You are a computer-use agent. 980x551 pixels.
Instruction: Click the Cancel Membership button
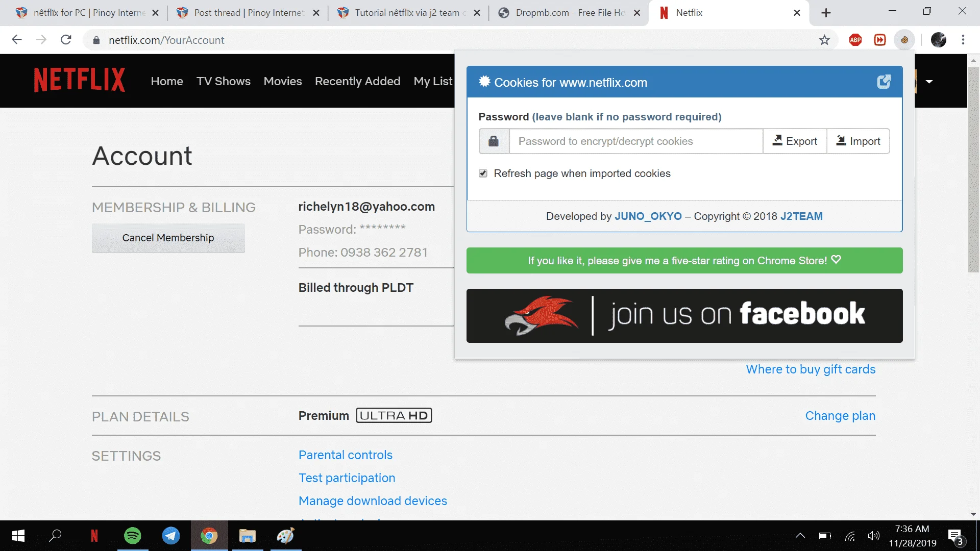coord(168,238)
